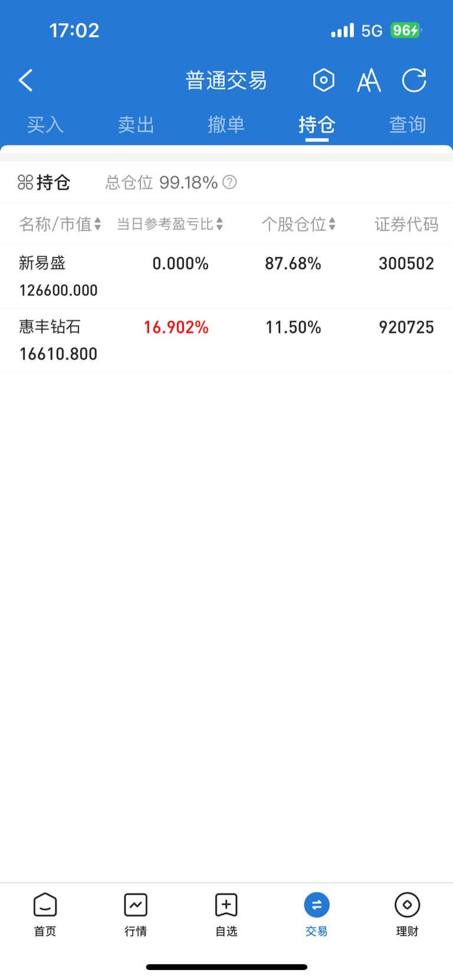Open the 自选 watchlist icon
This screenshot has width=453, height=980.
tap(226, 914)
